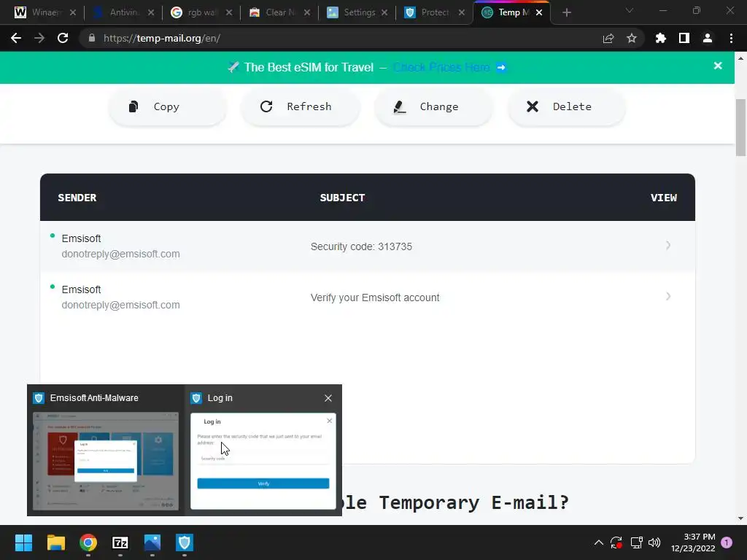The image size is (747, 560).
Task: Select the Emsisoft Anti-Malware window preview
Action: pyautogui.click(x=106, y=450)
